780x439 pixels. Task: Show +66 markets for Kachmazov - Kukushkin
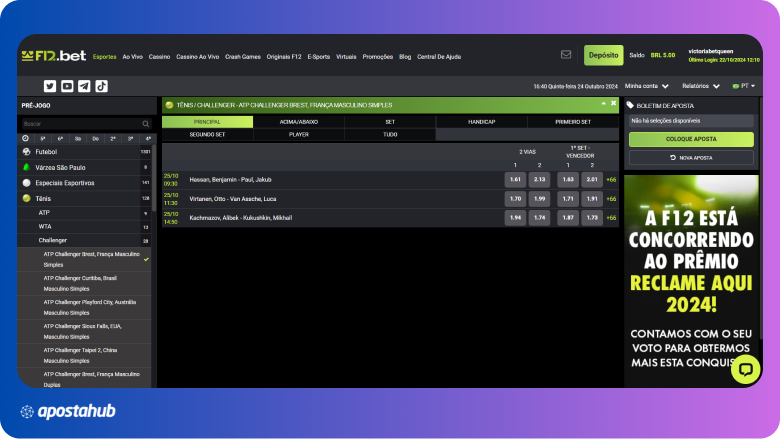click(x=611, y=218)
